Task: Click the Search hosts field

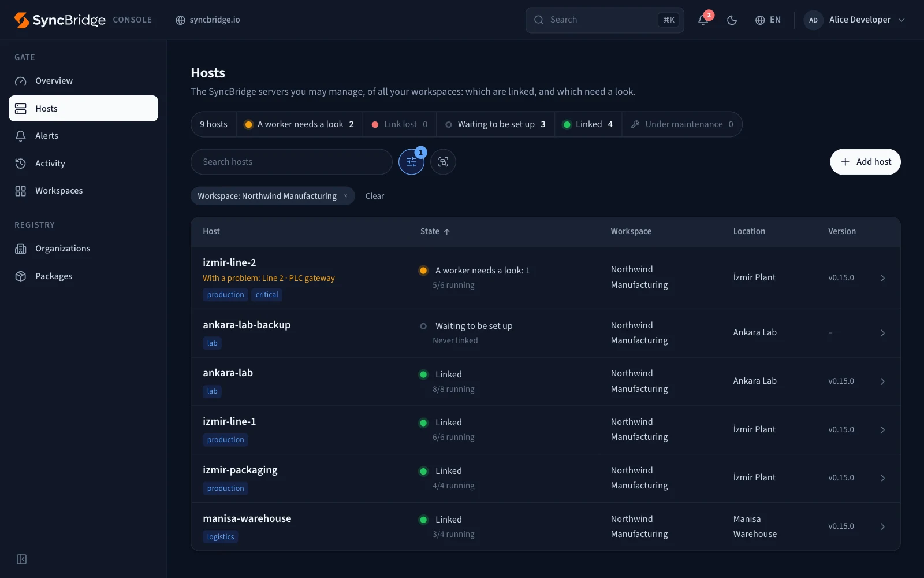Action: [292, 162]
